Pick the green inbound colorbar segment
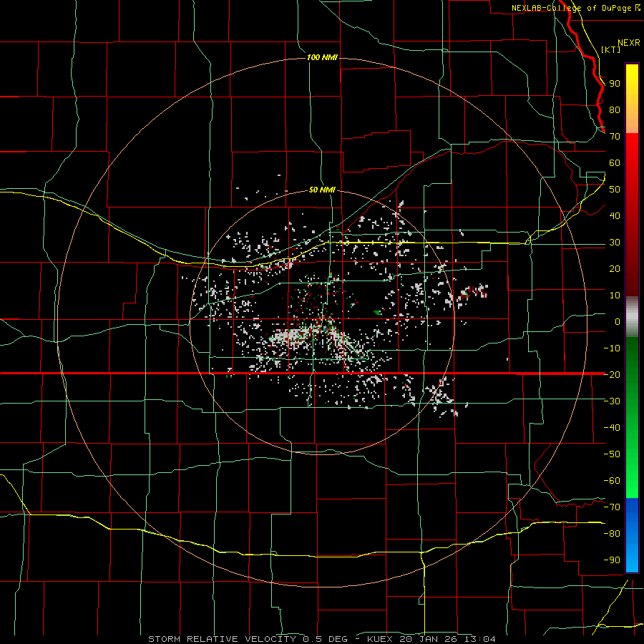This screenshot has height=644, width=644. (632, 418)
